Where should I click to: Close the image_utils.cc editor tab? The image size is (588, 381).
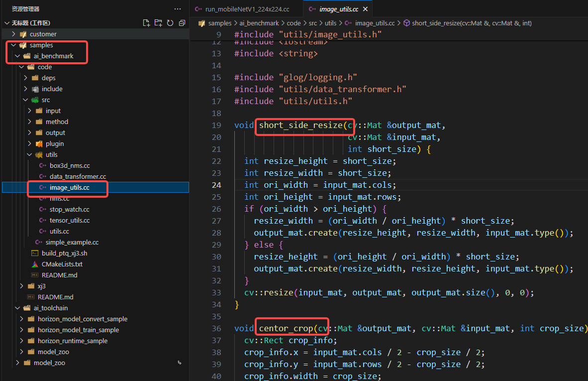(x=366, y=9)
